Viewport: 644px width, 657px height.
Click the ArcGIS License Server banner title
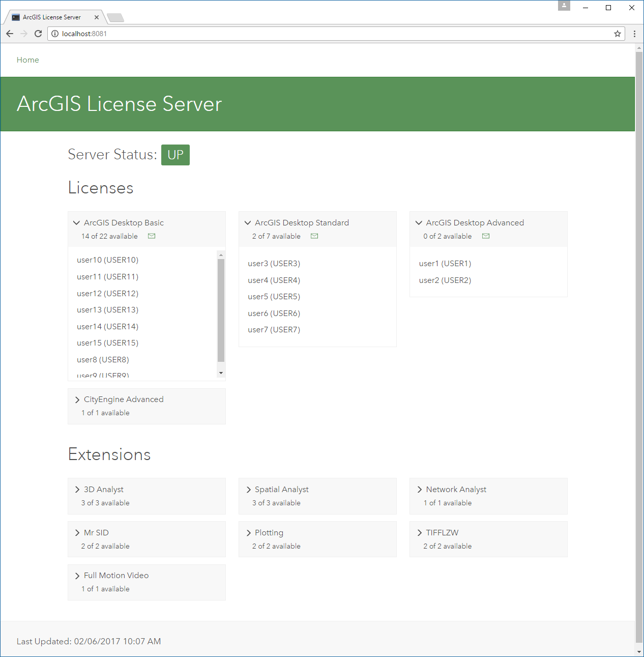[120, 104]
